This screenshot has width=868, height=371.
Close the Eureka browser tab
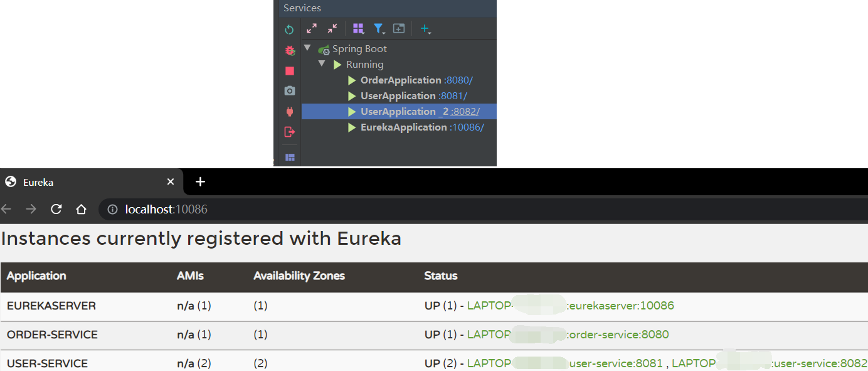click(x=171, y=182)
